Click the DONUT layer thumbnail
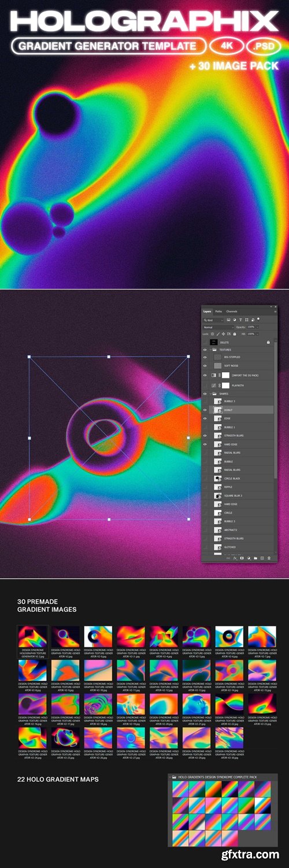Image resolution: width=289 pixels, height=868 pixels. click(218, 409)
